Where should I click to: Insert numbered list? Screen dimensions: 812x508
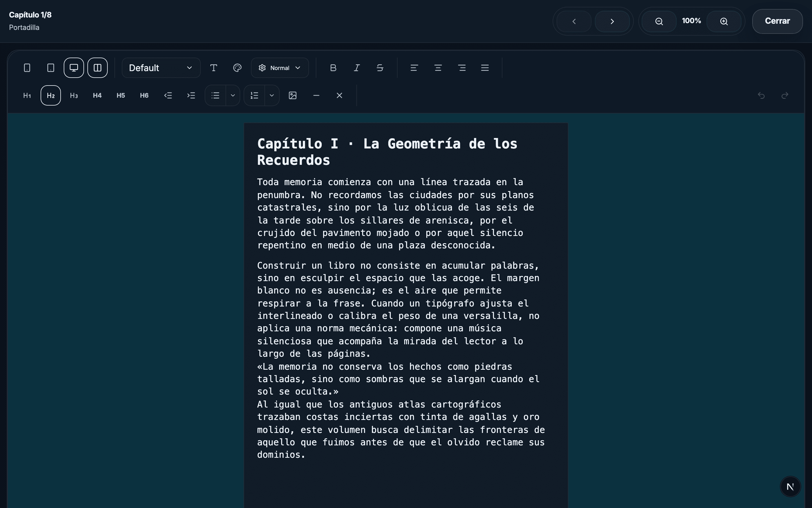[x=254, y=95]
